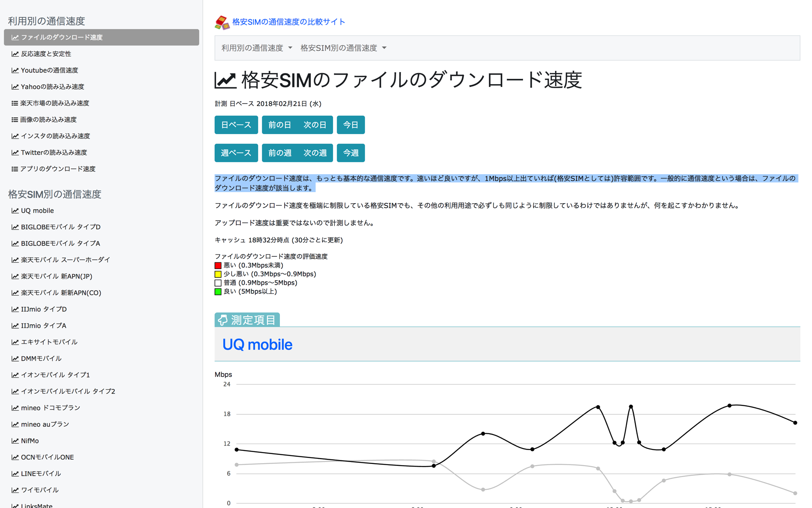
Task: Open mineo ドコモプラン sidebar link
Action: [x=50, y=408]
